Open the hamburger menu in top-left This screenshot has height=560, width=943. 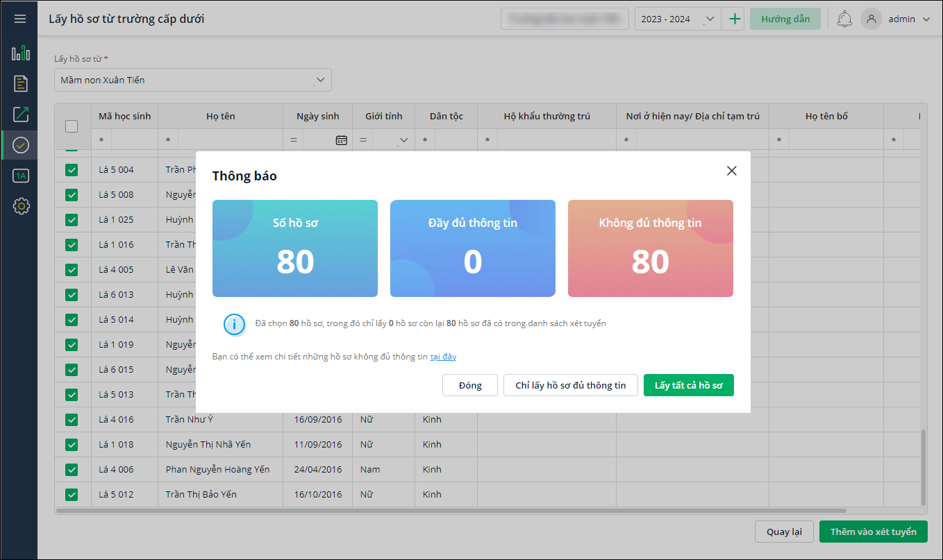[x=20, y=19]
